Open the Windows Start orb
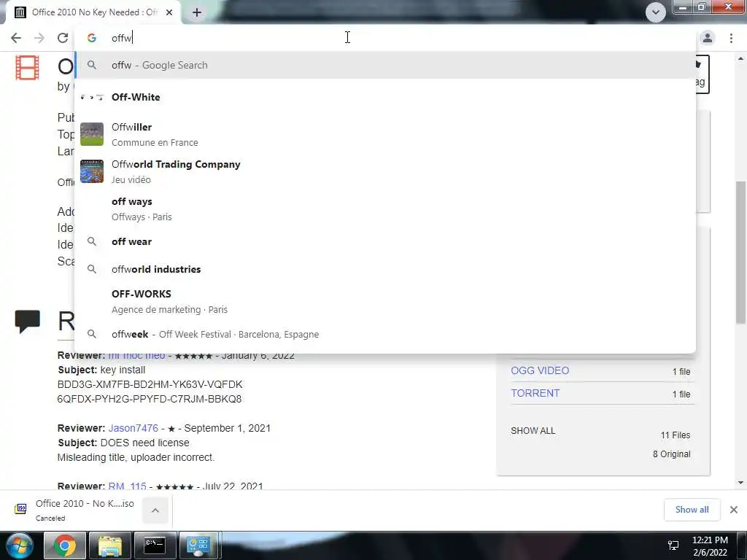This screenshot has height=560, width=747. pos(20,545)
